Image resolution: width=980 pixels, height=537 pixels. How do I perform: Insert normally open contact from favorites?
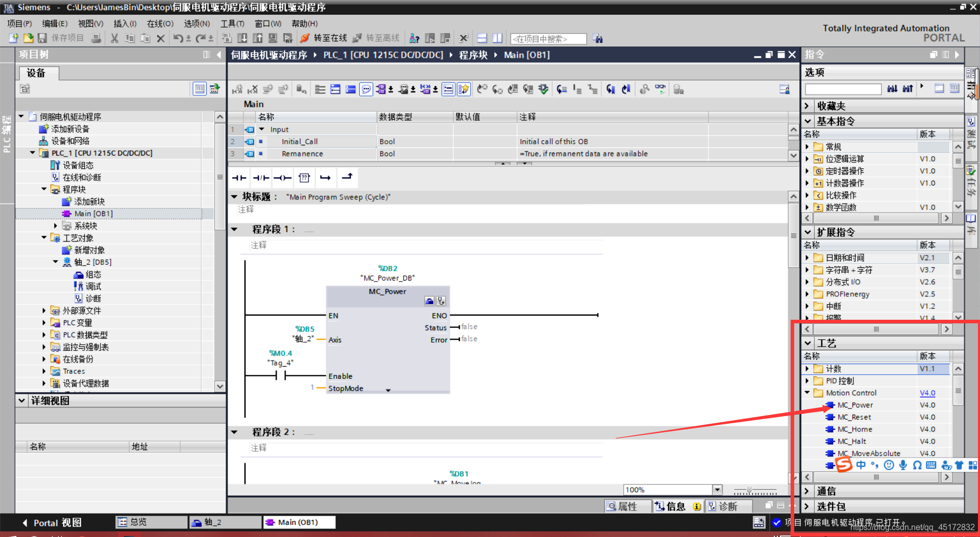[239, 177]
